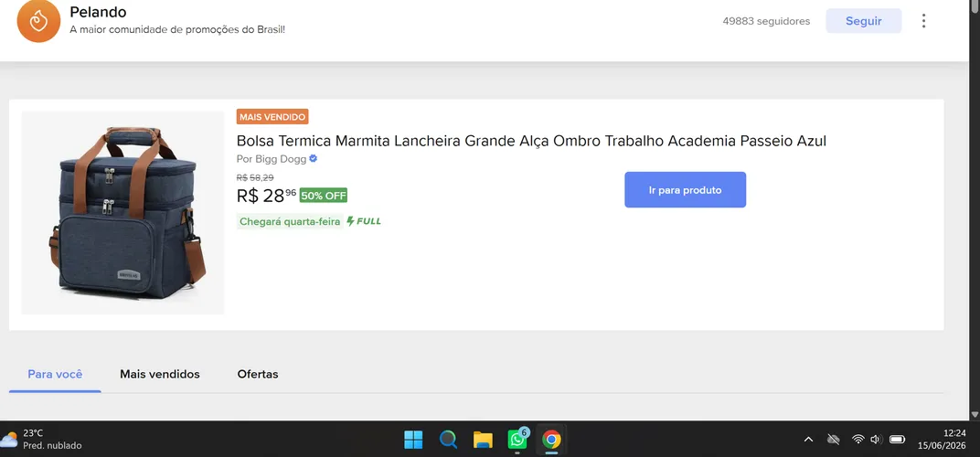Click the R$ 28,96 price
This screenshot has width=980, height=457.
pyautogui.click(x=266, y=196)
